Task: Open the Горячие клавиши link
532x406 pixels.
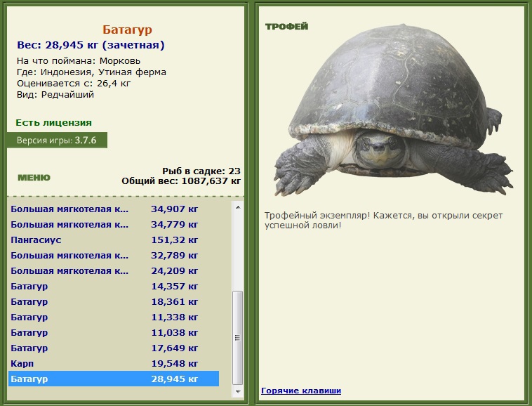Action: coord(301,391)
